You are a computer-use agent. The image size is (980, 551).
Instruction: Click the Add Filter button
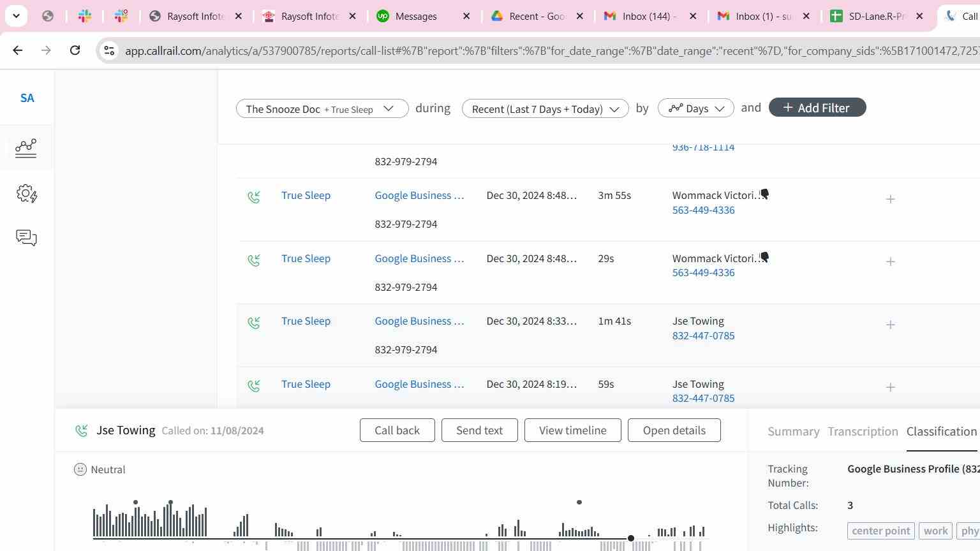click(817, 108)
